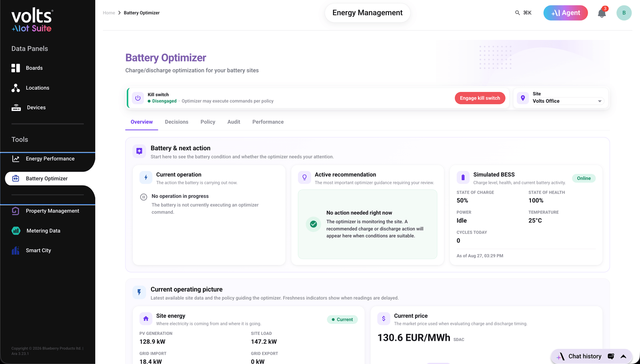The height and width of the screenshot is (364, 640).
Task: Click the Energy Performance chart icon
Action: 16,159
